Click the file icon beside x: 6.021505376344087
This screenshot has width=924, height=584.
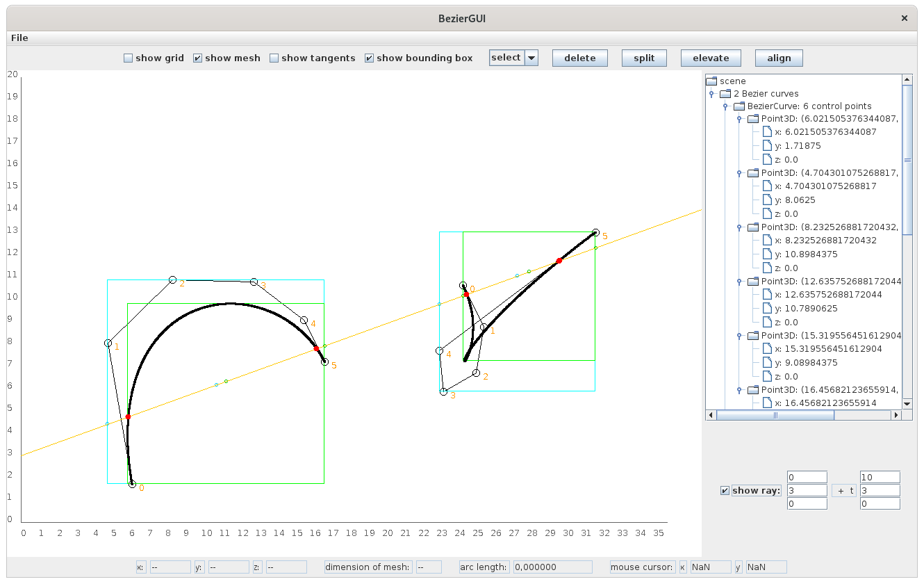pyautogui.click(x=767, y=131)
